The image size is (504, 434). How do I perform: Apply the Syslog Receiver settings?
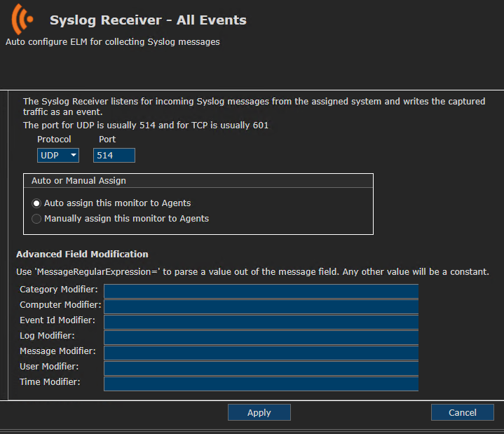[x=259, y=412]
